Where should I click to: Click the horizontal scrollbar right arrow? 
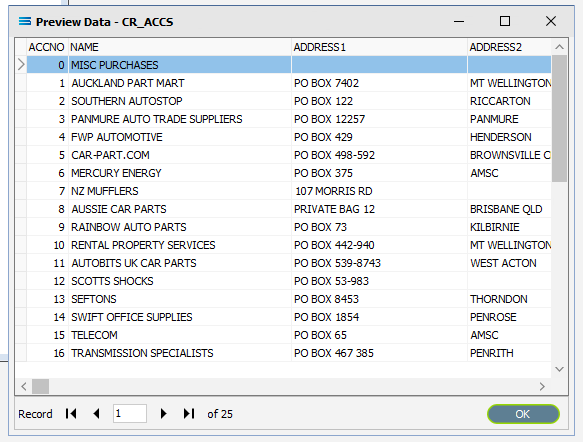tap(542, 387)
